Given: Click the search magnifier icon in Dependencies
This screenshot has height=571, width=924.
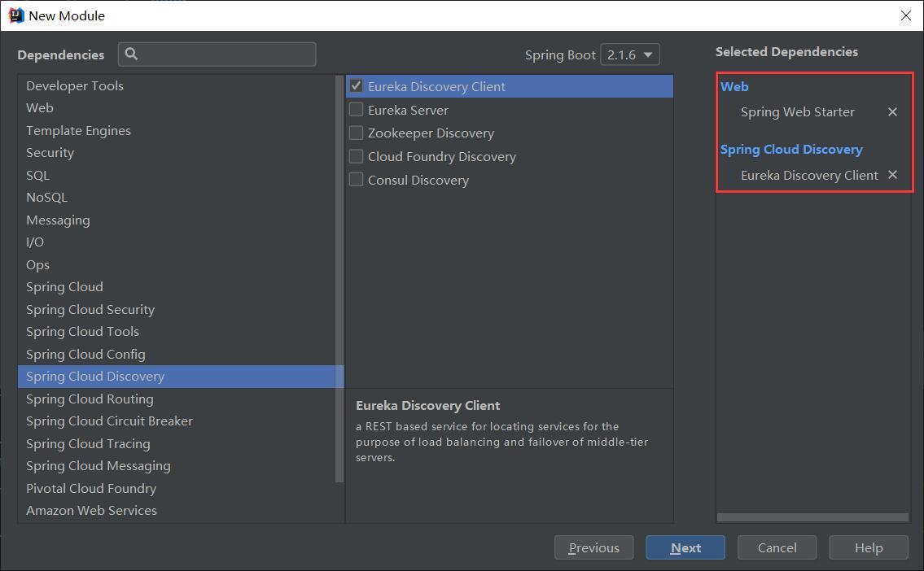Looking at the screenshot, I should [131, 54].
